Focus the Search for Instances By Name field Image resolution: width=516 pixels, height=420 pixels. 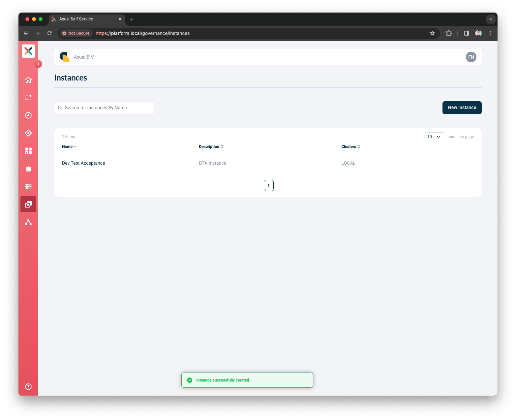[x=104, y=108]
